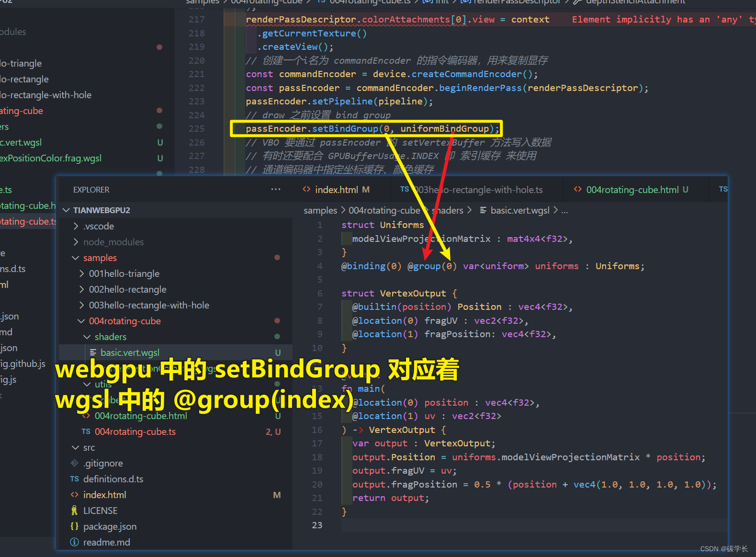
Task: Open exPositionColor.frag.wgsl in background explorer
Action: click(51, 158)
